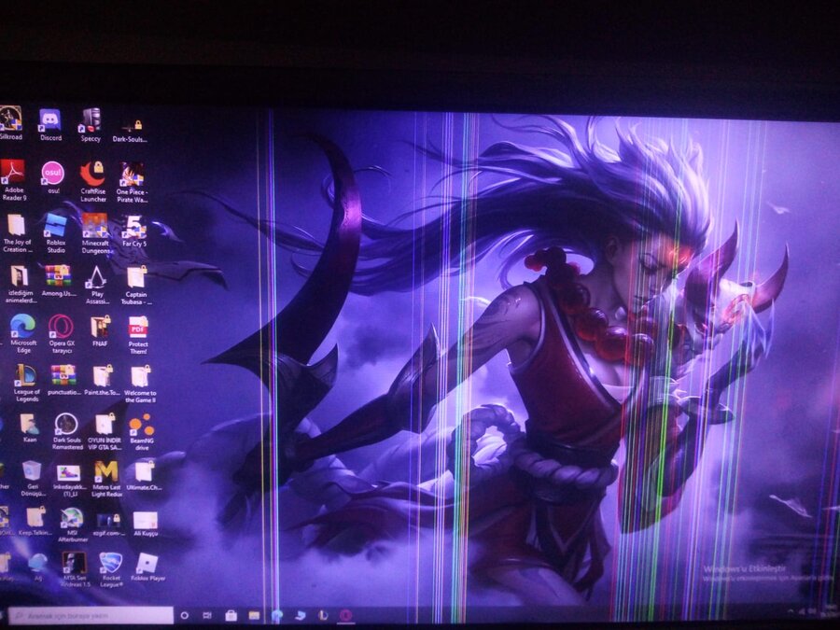Open The Joy of Creation folder
Viewport: 840px width, 630px height.
(17, 233)
